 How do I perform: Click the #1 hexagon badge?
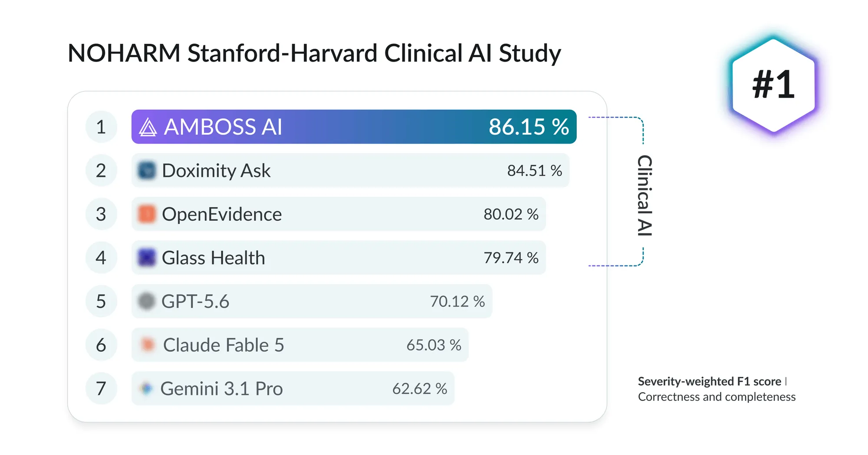coord(773,85)
